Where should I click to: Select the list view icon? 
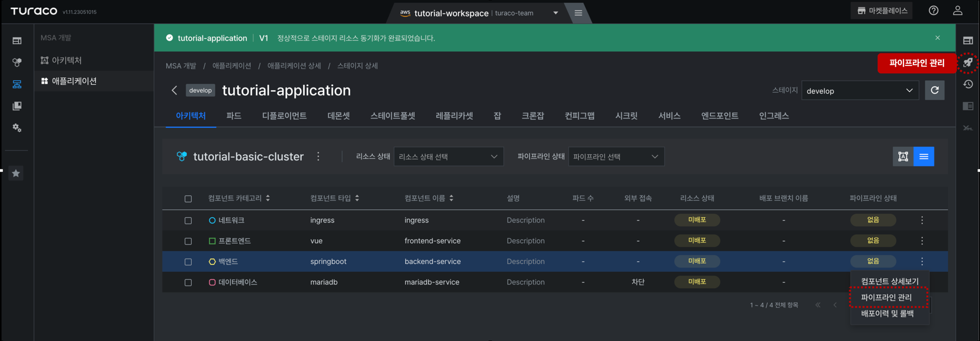[x=923, y=157]
